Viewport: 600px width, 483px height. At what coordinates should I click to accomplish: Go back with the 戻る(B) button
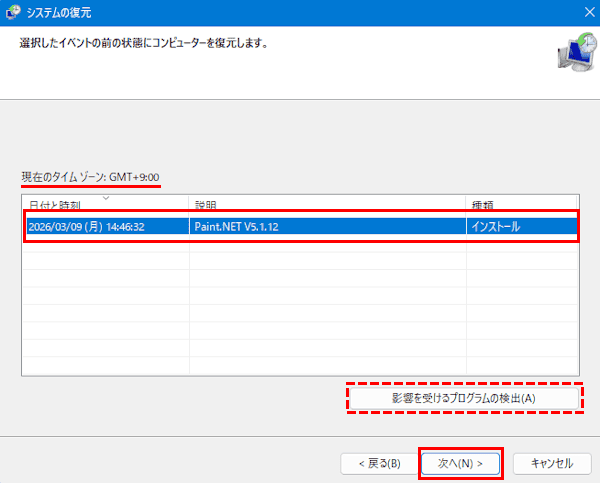pyautogui.click(x=372, y=463)
